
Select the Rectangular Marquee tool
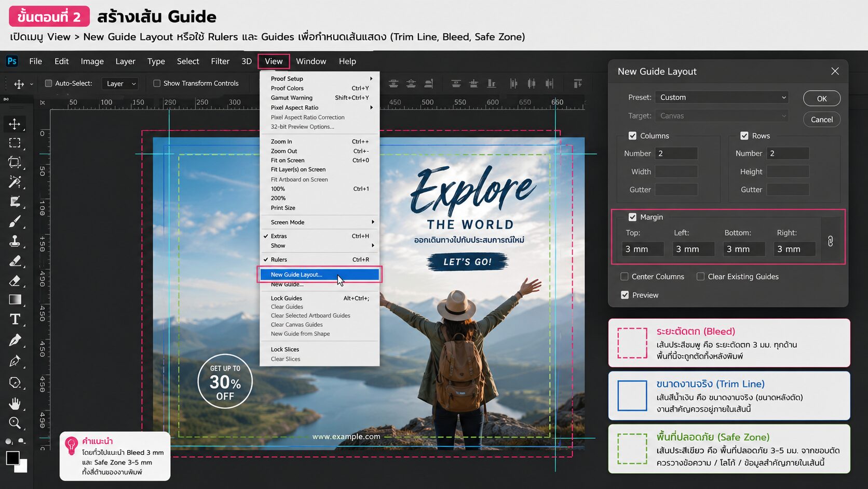[x=15, y=143]
